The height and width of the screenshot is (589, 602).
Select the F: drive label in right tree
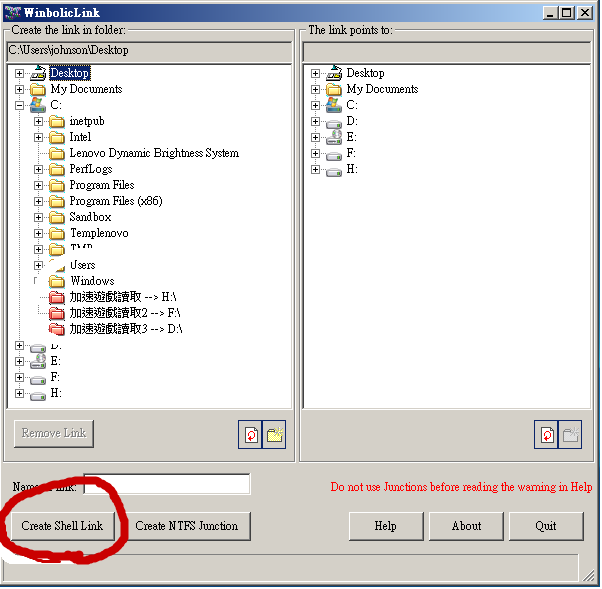pyautogui.click(x=351, y=153)
